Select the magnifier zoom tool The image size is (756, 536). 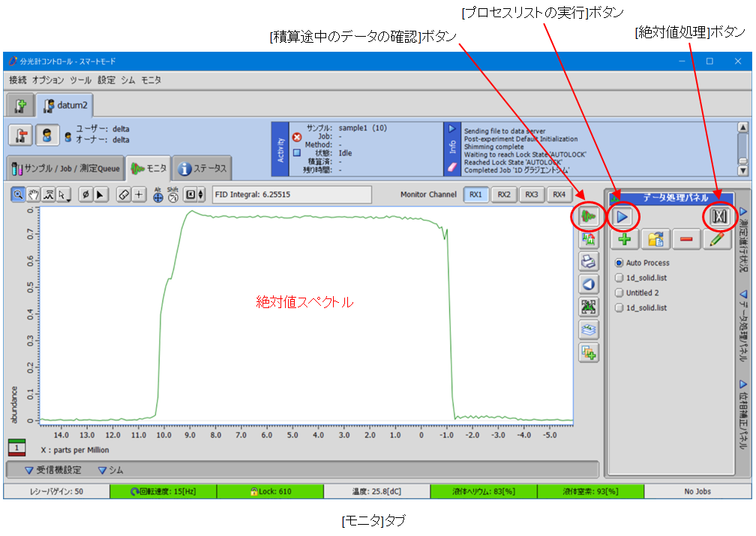18,195
